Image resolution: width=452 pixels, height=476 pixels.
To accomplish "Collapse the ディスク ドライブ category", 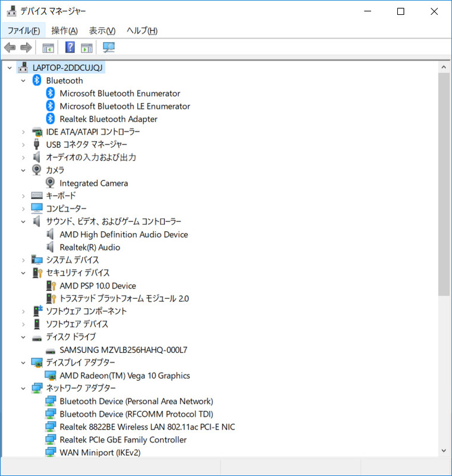I will click(x=23, y=337).
